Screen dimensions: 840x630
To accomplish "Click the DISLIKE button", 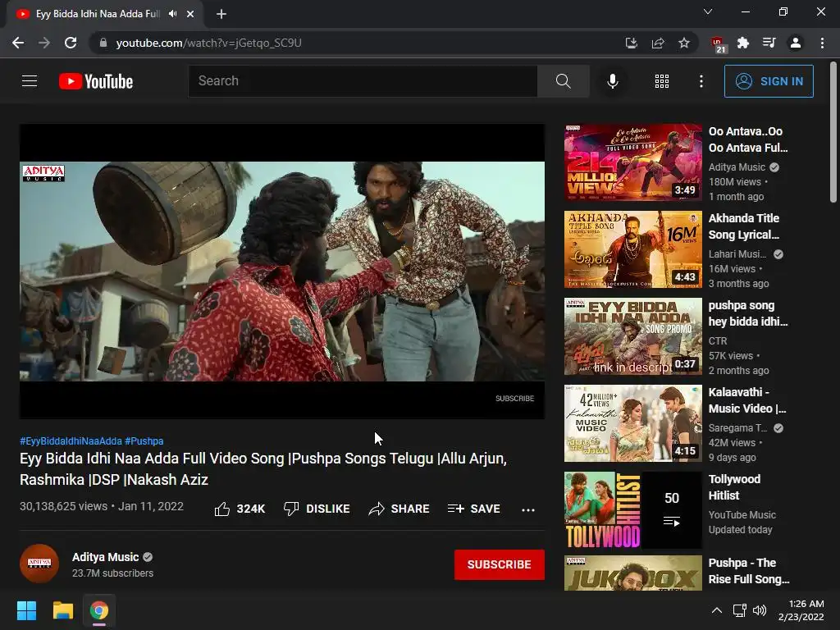I will tap(317, 509).
